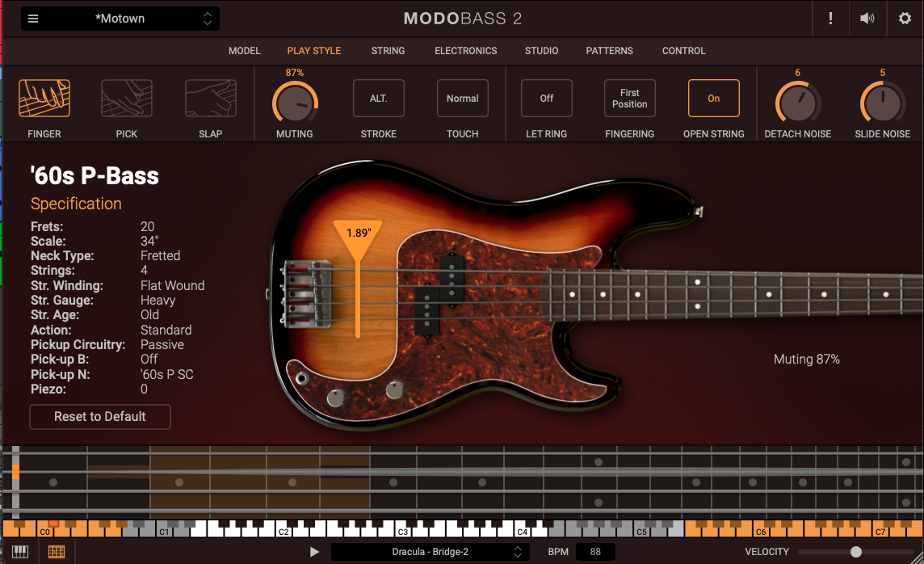Screen dimensions: 924x564
Task: Click the Velocity slider handle
Action: click(x=856, y=552)
